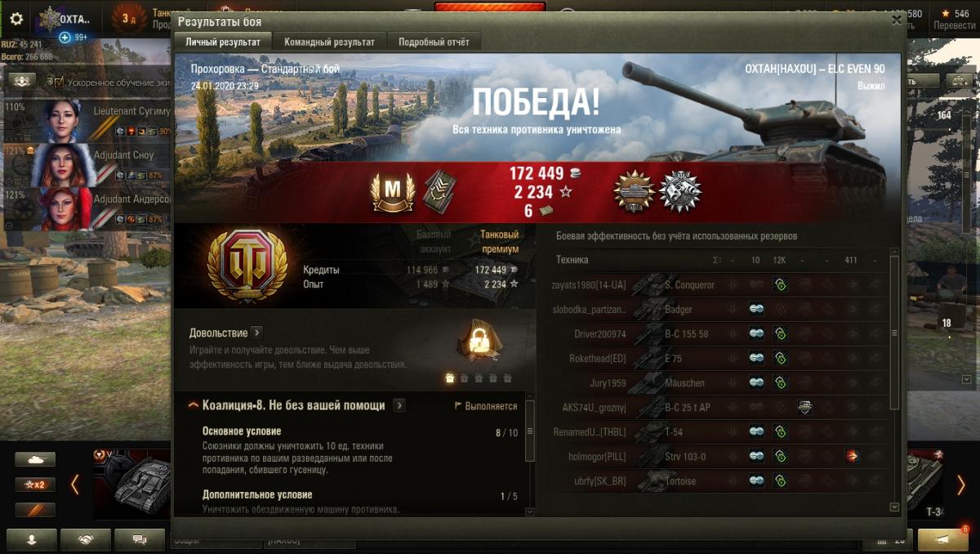The width and height of the screenshot is (980, 554).
Task: Open the settings gear menu
Action: pos(16,18)
